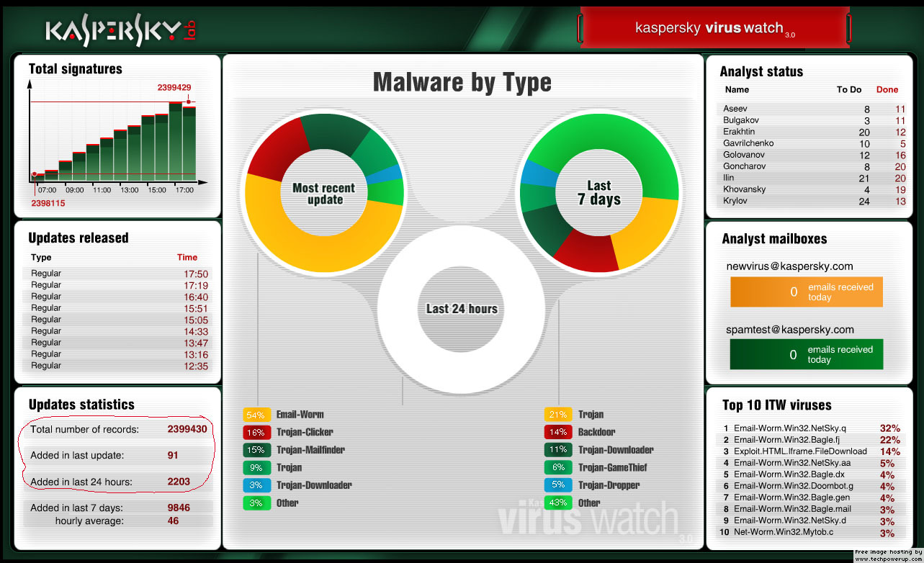This screenshot has height=563, width=924.
Task: Click the 11% Trojan-Downloader legend swatch
Action: (558, 450)
